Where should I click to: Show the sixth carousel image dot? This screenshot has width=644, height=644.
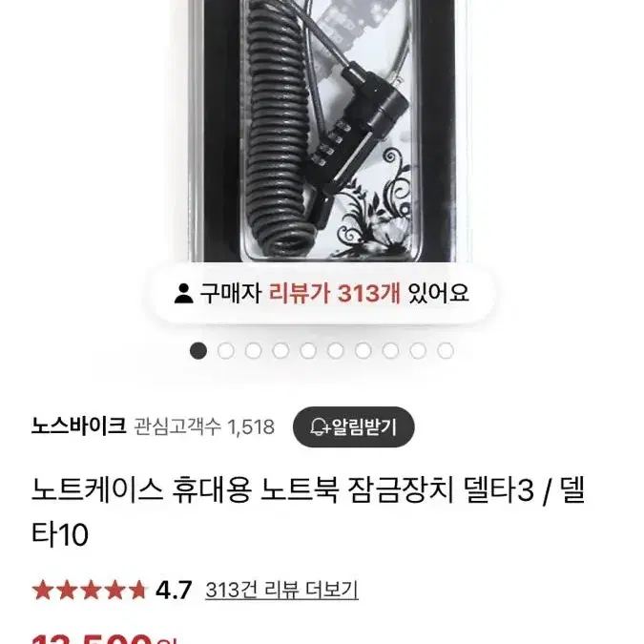336,351
